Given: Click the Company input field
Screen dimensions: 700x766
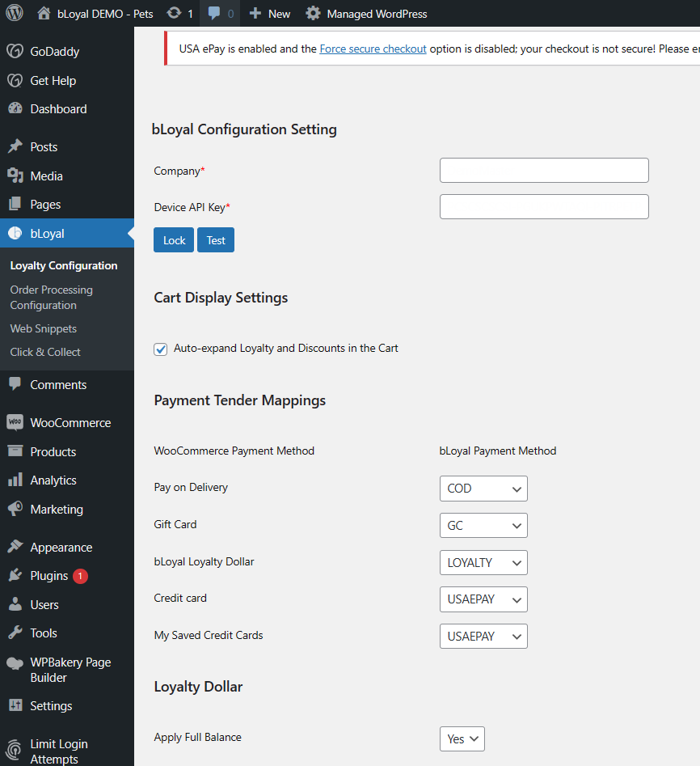Looking at the screenshot, I should click(x=544, y=170).
